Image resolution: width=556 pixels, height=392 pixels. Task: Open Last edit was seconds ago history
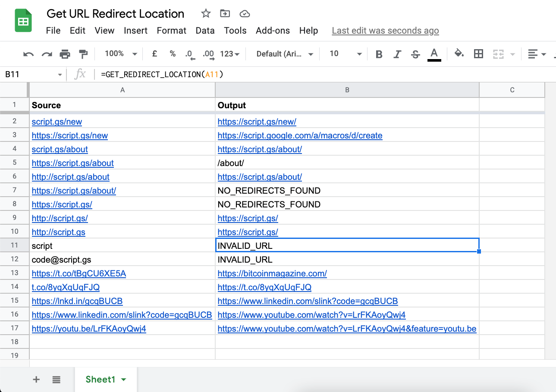point(385,31)
